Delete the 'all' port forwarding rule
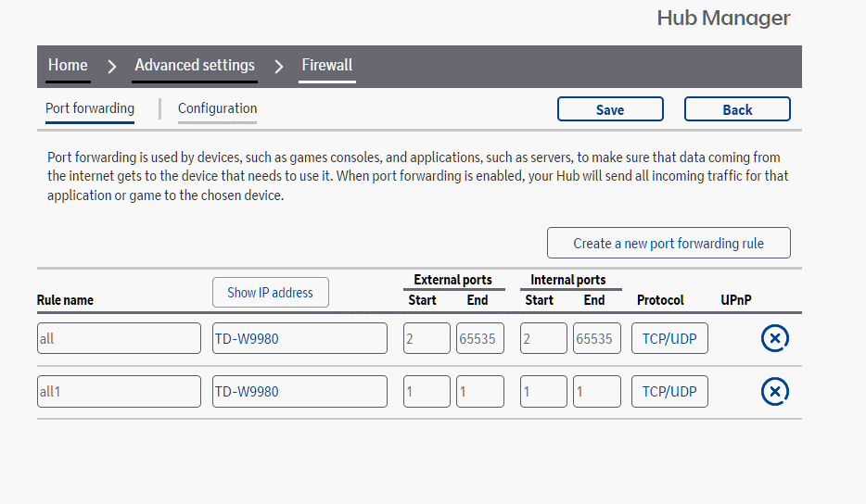Screen dimensions: 866x504 coord(774,339)
